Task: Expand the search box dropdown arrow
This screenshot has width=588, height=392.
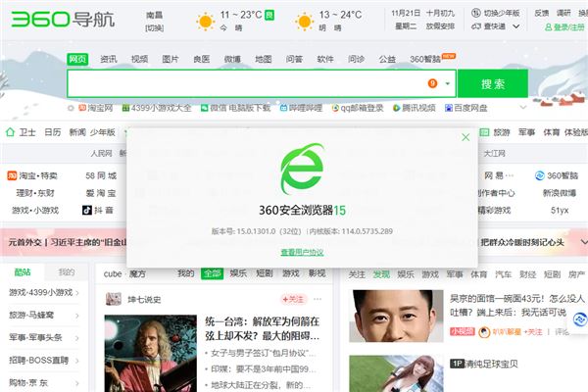Action: click(x=448, y=83)
